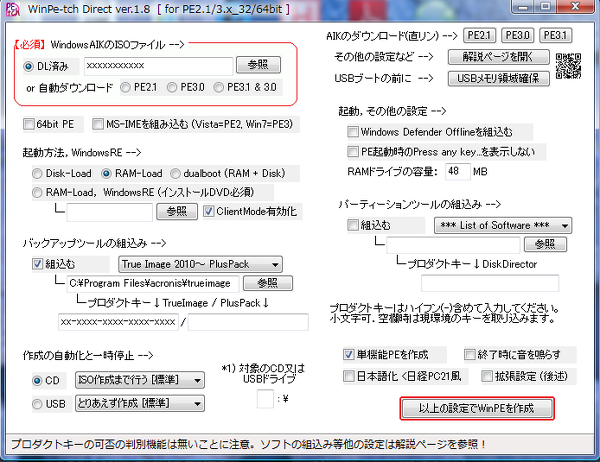Viewport: 600px width, 462px height.
Task: Click the TrueImage product key field
Action: click(x=117, y=321)
